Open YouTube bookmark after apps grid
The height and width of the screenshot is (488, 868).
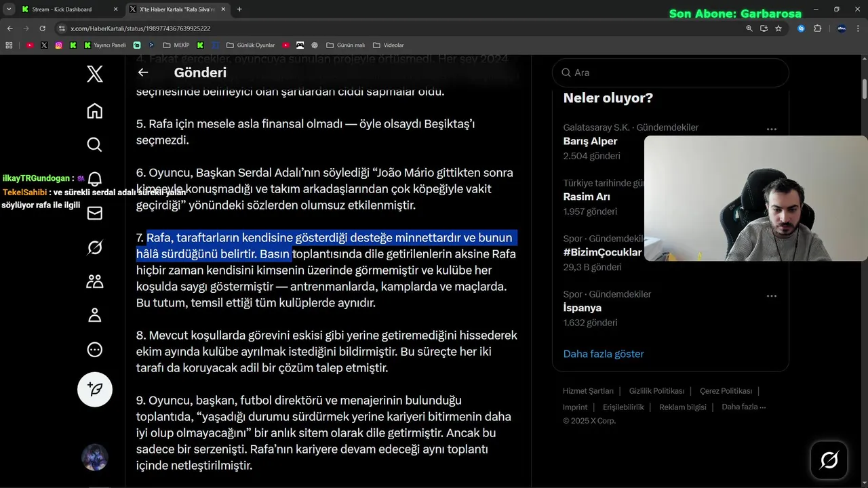point(30,45)
